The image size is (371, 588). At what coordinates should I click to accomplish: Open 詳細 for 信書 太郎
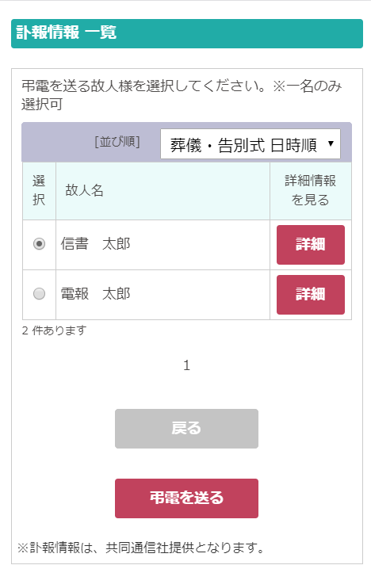(311, 245)
